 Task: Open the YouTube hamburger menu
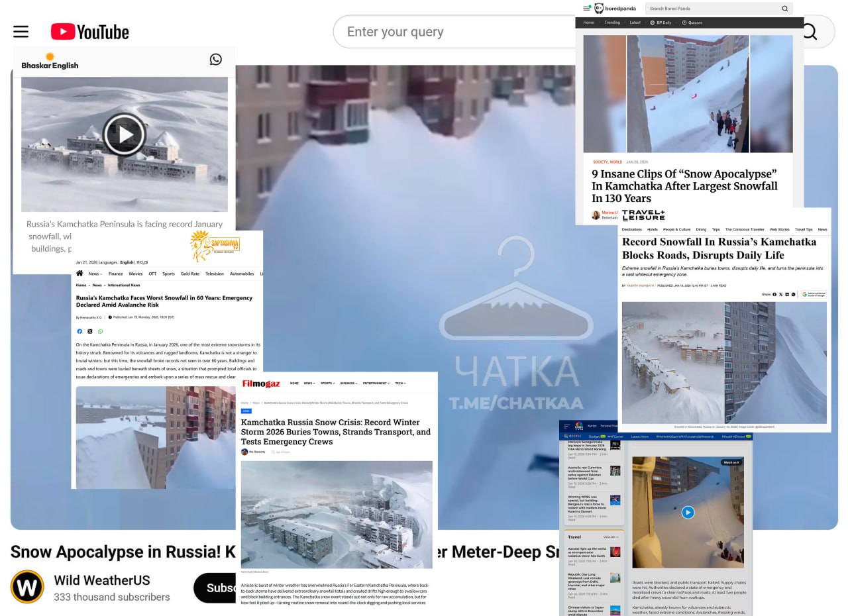(21, 32)
